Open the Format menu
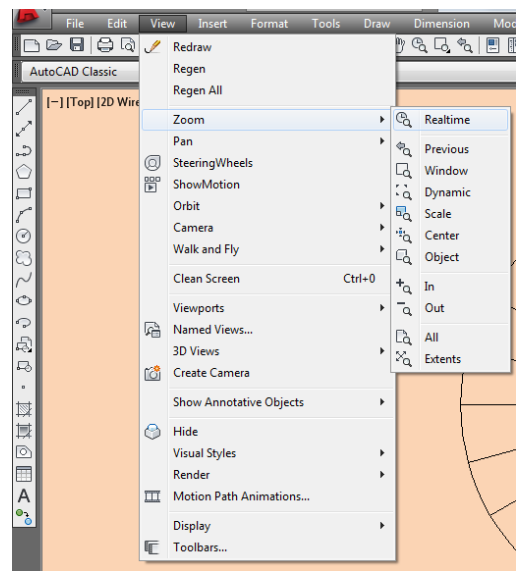Viewport: 529px width, 580px height. 269,24
